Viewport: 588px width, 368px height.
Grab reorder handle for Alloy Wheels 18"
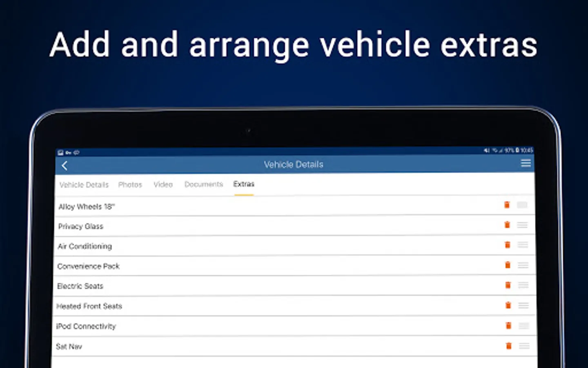[522, 205]
